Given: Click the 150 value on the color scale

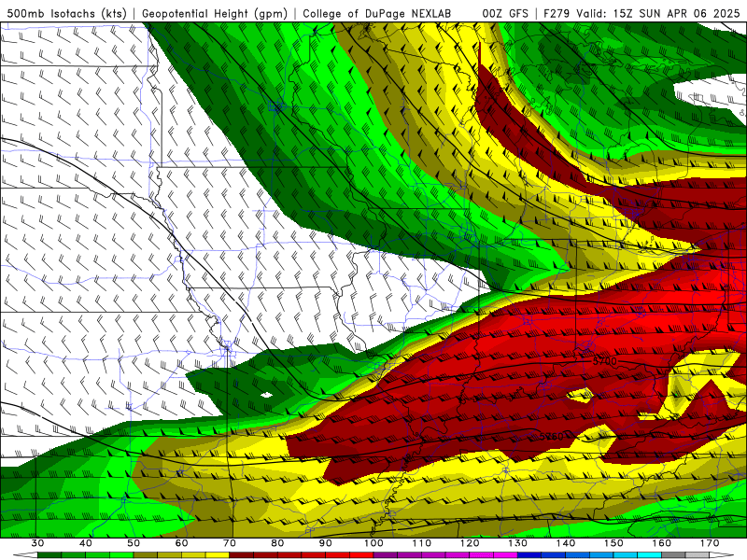Looking at the screenshot, I should pyautogui.click(x=613, y=543).
